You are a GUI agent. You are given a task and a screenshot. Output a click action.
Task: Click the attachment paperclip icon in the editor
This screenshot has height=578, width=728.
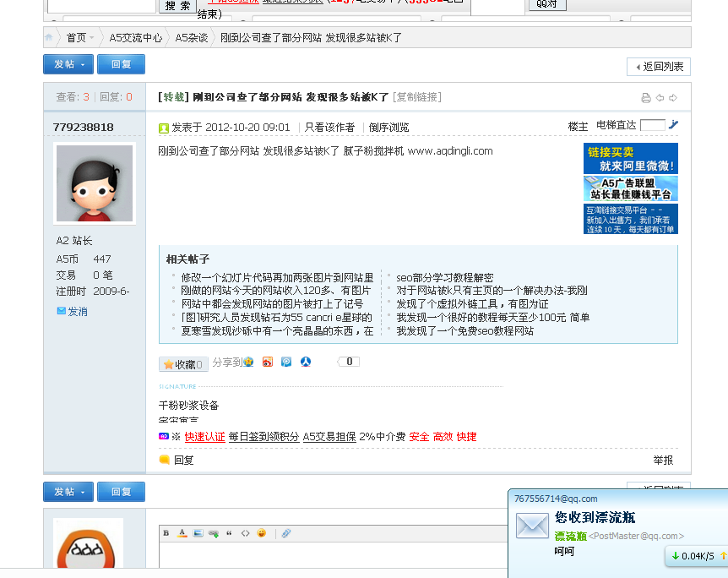285,533
